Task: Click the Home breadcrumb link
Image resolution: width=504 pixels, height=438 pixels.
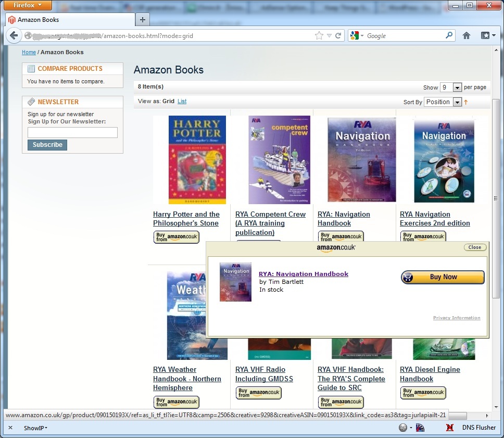Action: (29, 52)
